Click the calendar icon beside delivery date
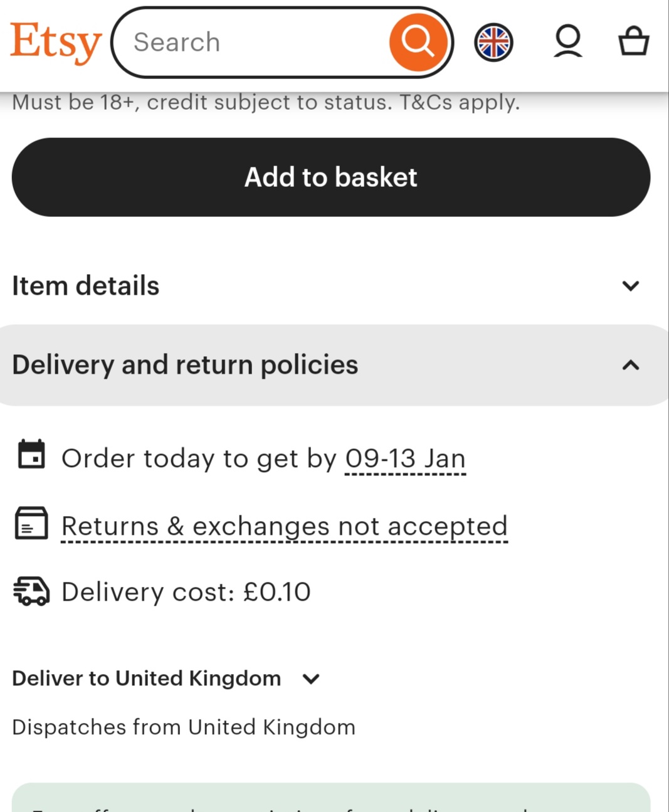The image size is (669, 812). 31,455
